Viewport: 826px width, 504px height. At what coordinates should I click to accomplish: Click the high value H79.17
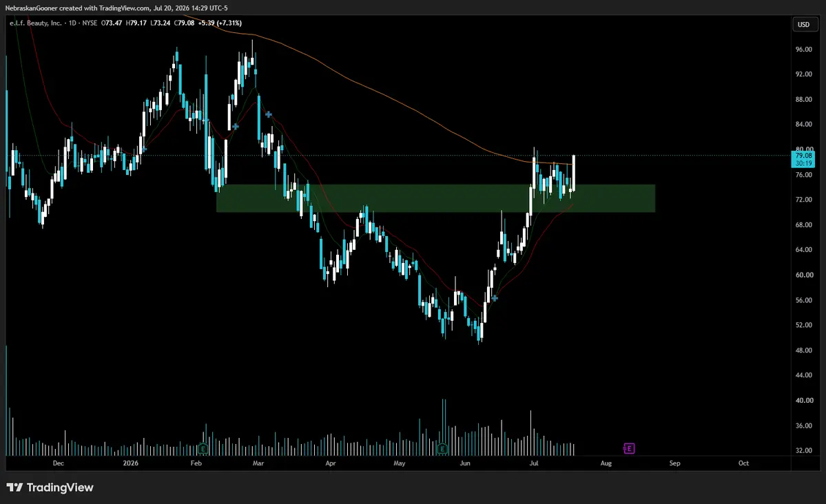coord(136,23)
